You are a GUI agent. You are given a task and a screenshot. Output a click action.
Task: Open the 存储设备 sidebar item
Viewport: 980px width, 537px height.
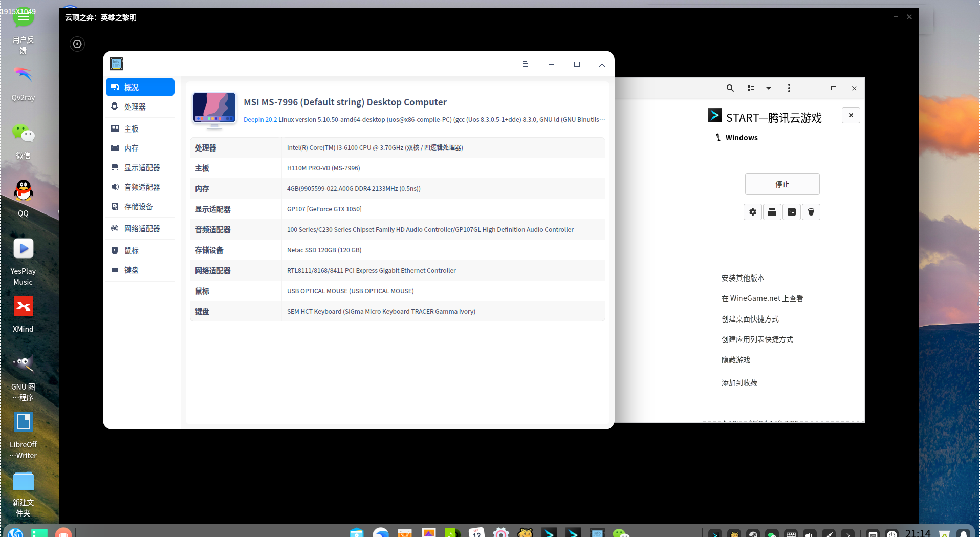tap(140, 206)
